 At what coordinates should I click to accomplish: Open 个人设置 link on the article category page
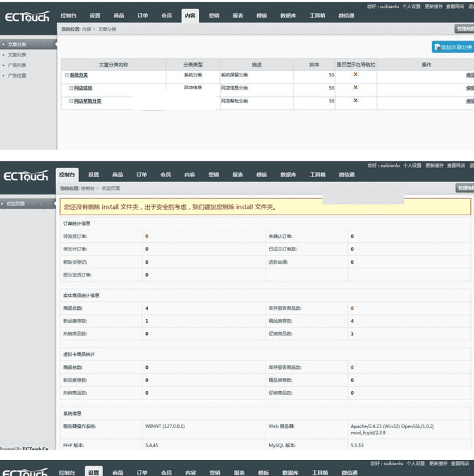pos(411,7)
